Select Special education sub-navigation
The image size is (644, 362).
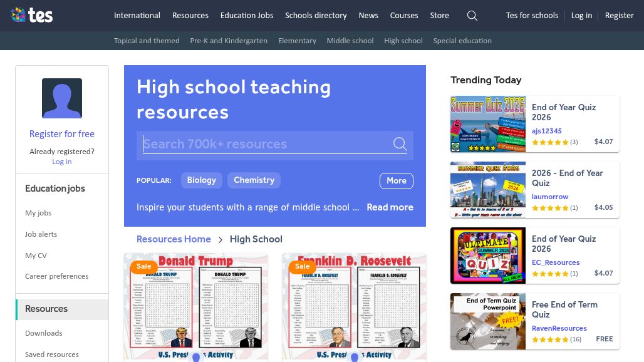coord(462,41)
